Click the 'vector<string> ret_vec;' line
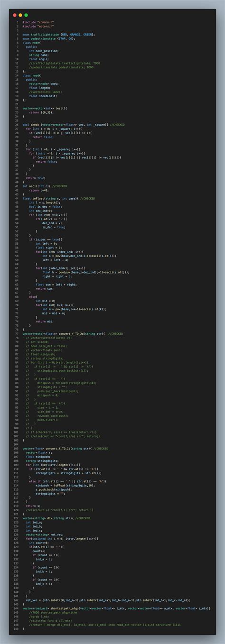Image resolution: width=225 pixels, height=644 pixels. pos(45,534)
